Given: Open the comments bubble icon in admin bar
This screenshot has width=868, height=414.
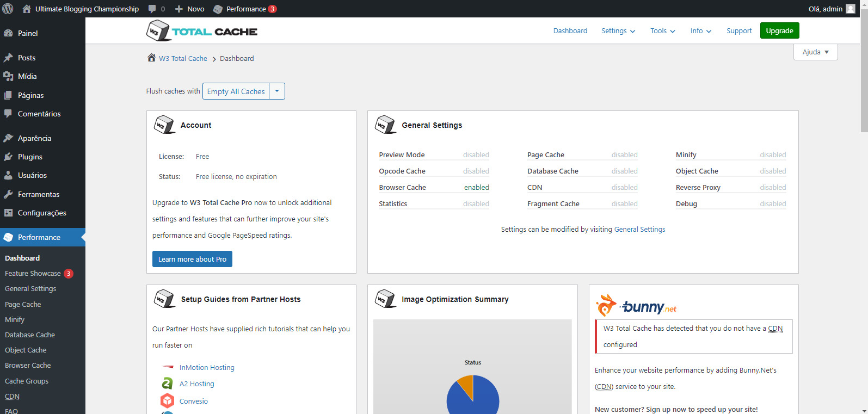Looking at the screenshot, I should coord(152,9).
